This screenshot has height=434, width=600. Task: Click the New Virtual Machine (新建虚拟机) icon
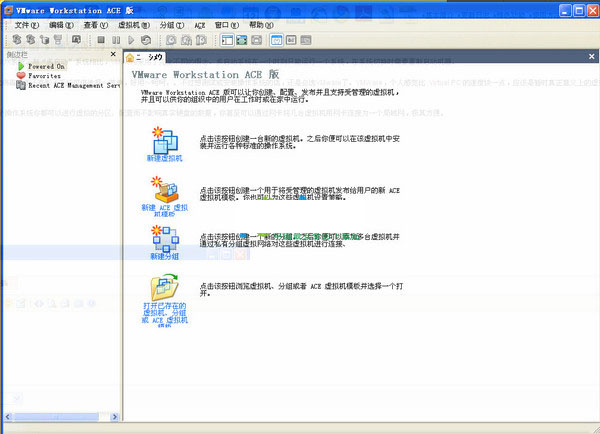[x=165, y=140]
